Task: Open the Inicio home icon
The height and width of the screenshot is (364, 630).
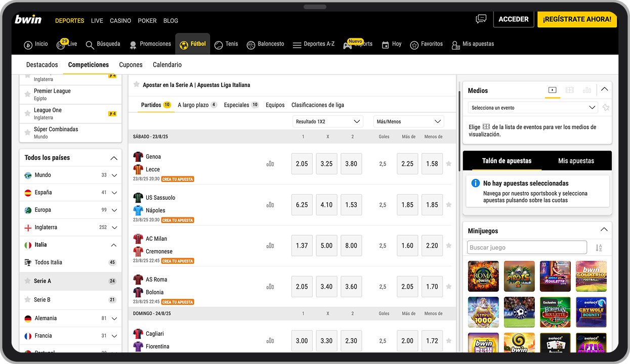Action: 35,44
